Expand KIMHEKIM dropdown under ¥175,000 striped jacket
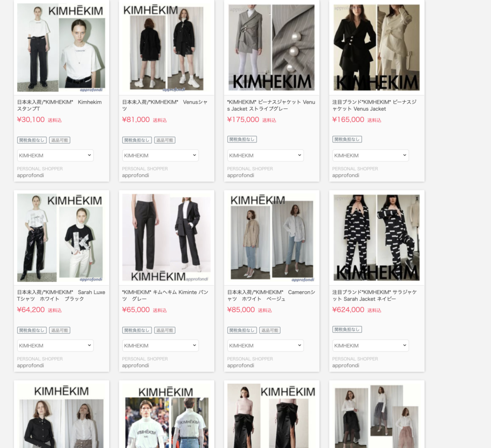Viewport: 491px width, 448px height. [265, 155]
